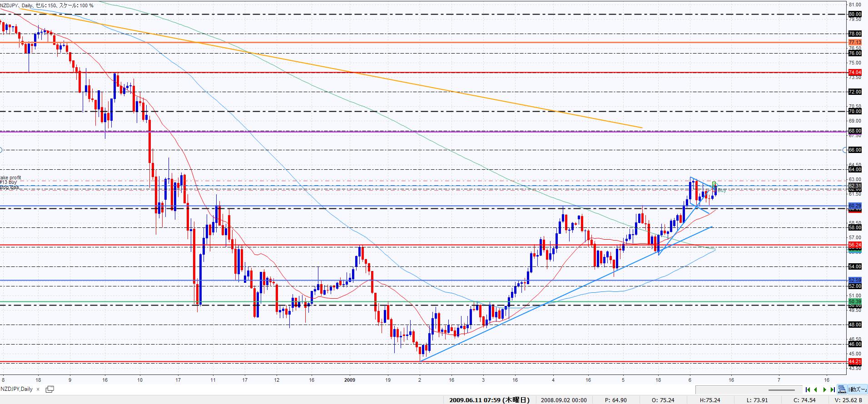Click the 44.21 red support price label
Image resolution: width=868 pixels, height=404 pixels.
point(855,362)
